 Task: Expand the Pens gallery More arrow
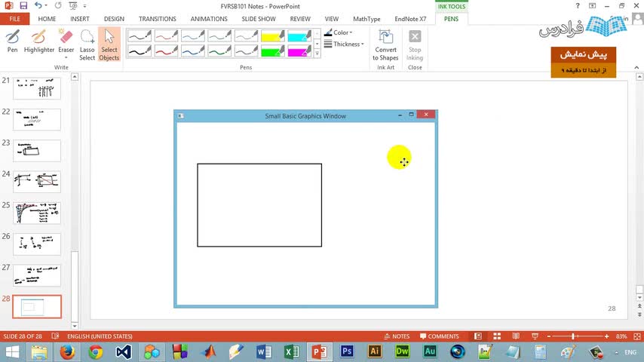(x=317, y=54)
